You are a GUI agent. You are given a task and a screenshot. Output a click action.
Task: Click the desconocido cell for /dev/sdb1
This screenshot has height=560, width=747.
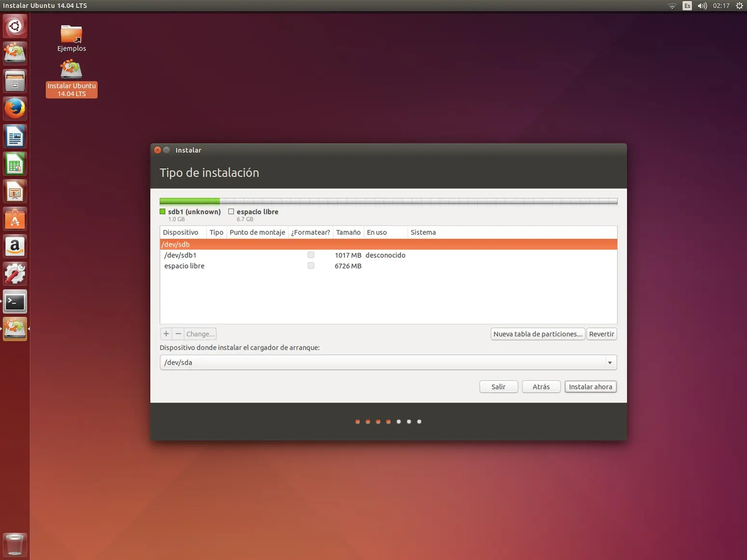tap(386, 255)
